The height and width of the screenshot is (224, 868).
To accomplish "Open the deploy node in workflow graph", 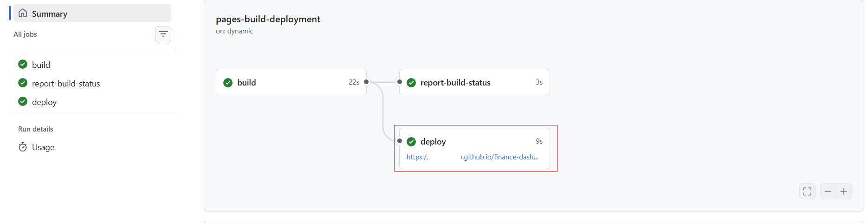I will (474, 148).
